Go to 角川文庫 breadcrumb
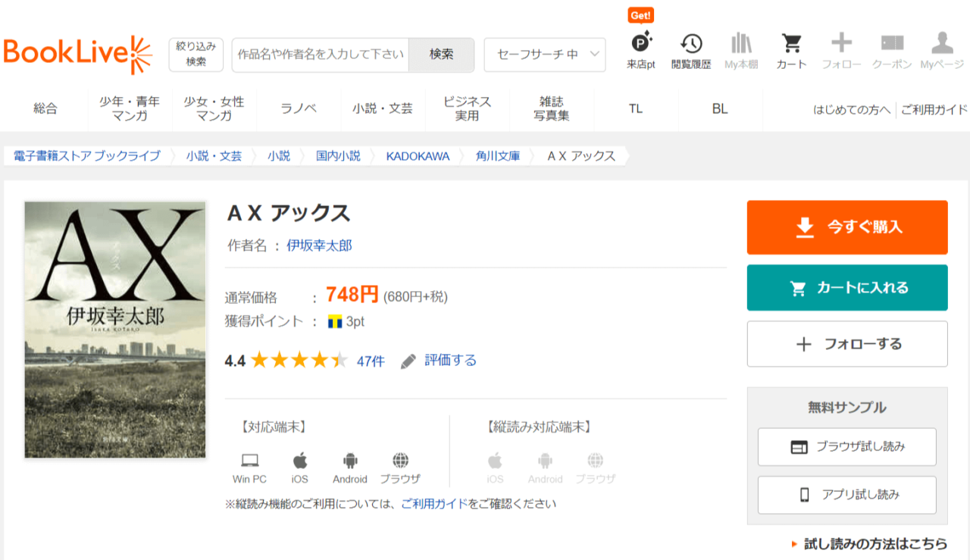The height and width of the screenshot is (560, 970). 498,156
